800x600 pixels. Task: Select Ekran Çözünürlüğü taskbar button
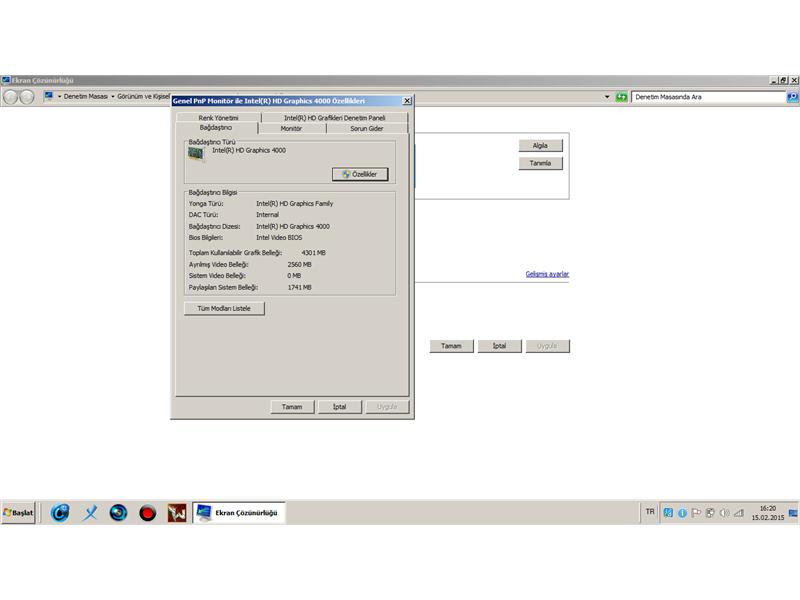tap(239, 513)
